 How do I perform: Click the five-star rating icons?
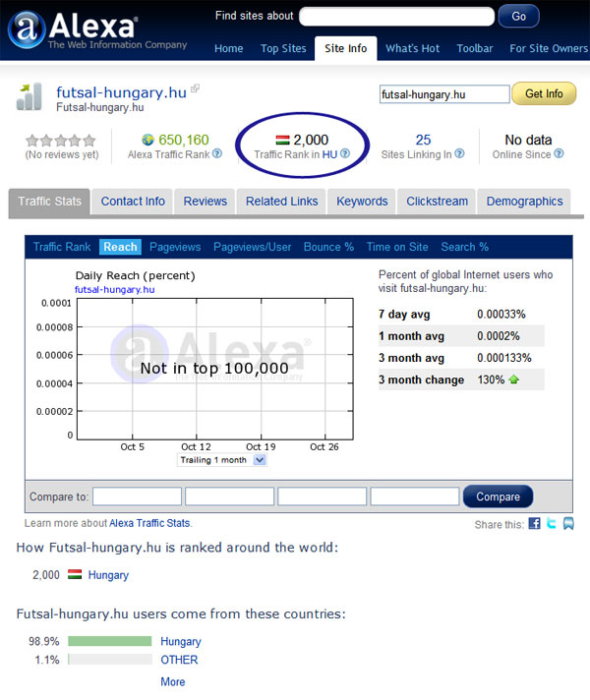point(61,141)
